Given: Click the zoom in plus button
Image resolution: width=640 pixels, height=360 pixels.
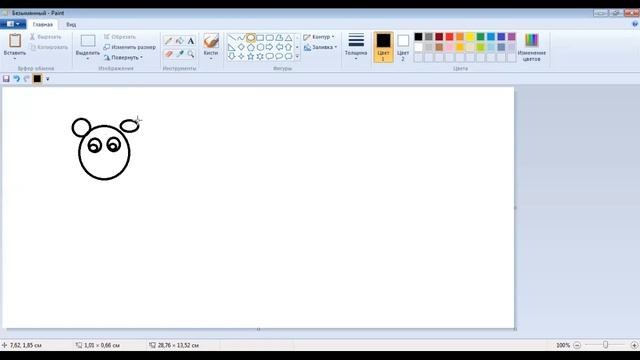Looking at the screenshot, I should tap(634, 345).
